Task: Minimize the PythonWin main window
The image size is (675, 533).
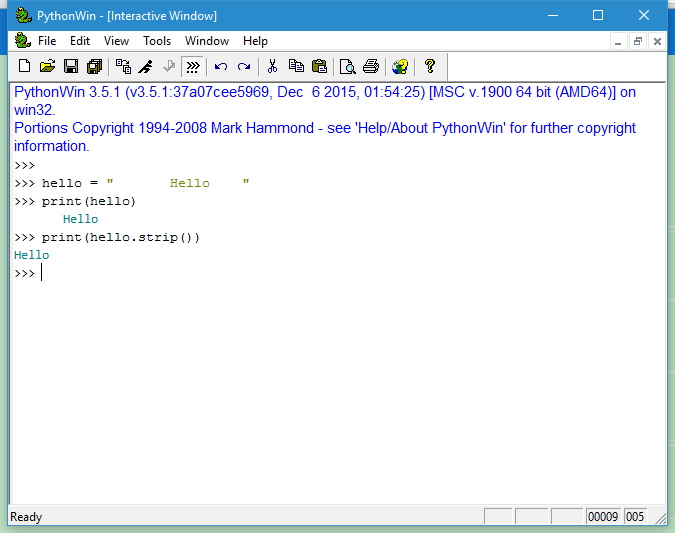Action: point(553,15)
